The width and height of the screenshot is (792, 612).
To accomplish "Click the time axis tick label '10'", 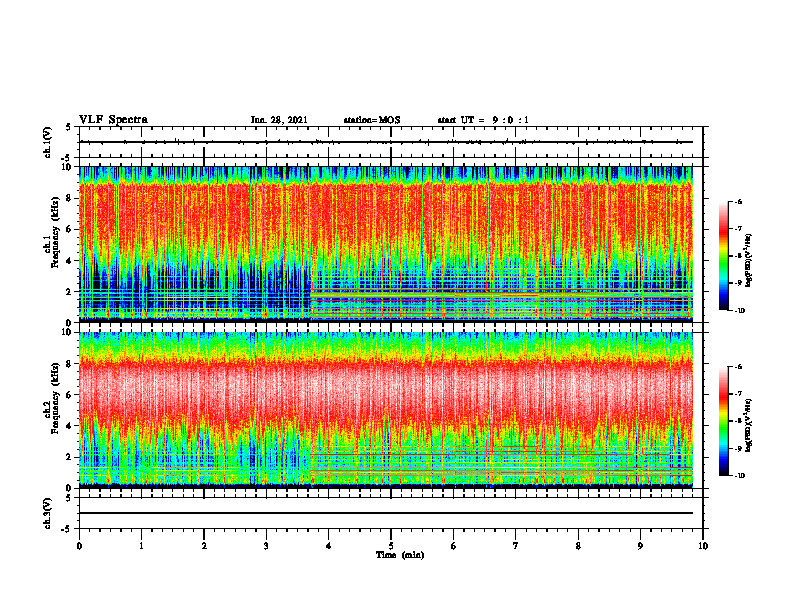I will point(703,546).
